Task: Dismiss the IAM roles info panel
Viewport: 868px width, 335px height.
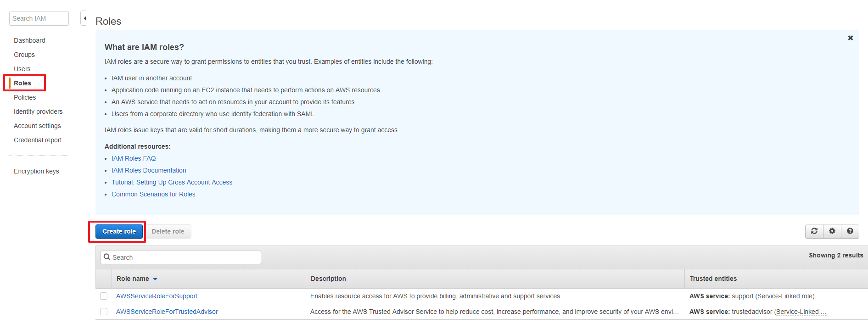Action: (850, 38)
